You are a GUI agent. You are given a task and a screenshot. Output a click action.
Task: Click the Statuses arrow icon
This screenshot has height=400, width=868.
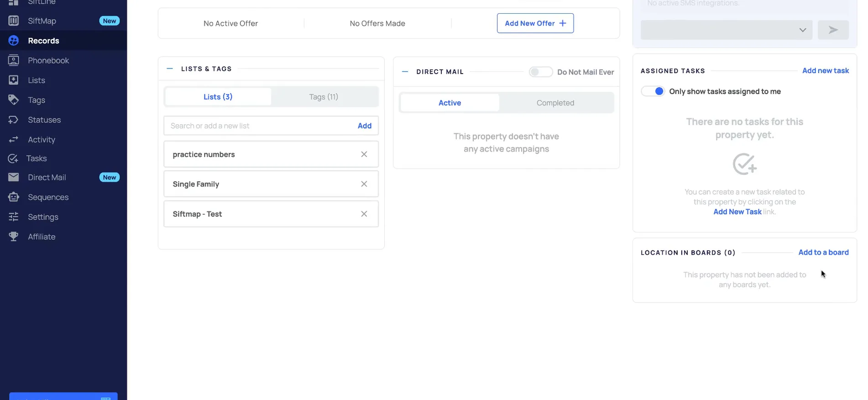[14, 120]
